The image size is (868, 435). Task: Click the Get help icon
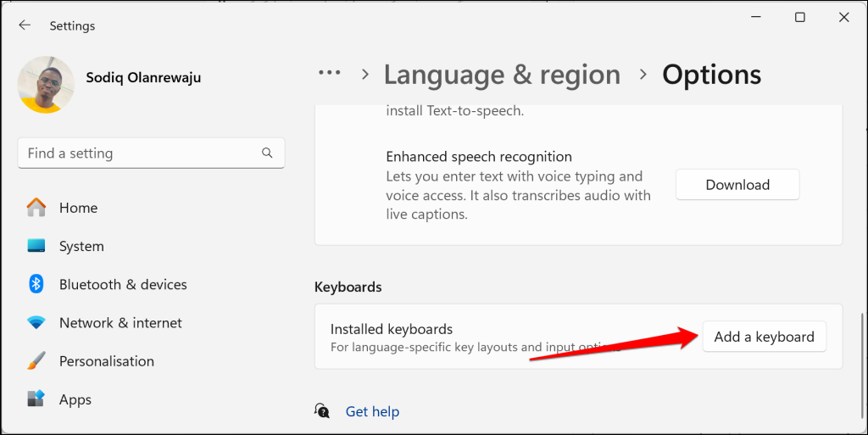(x=322, y=411)
